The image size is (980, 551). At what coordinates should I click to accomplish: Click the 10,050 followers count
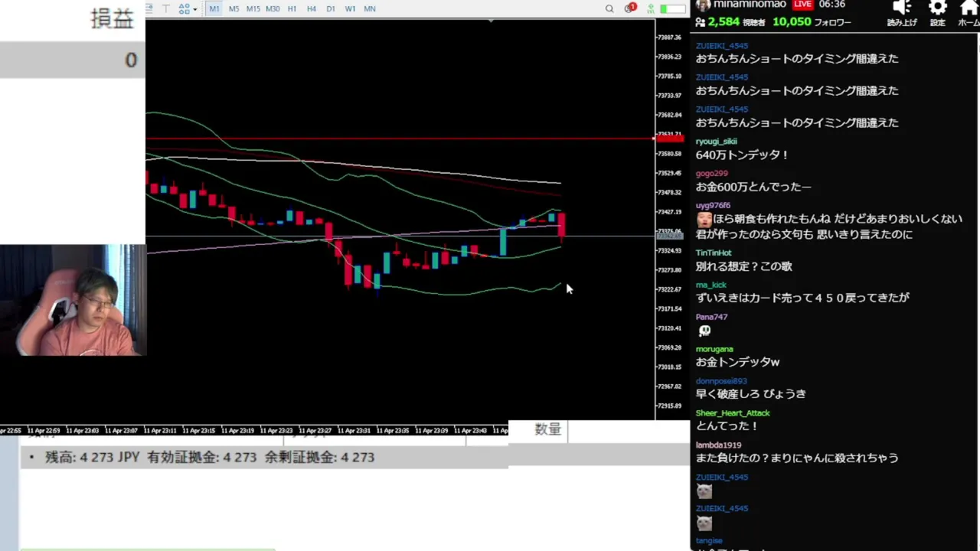(x=792, y=21)
